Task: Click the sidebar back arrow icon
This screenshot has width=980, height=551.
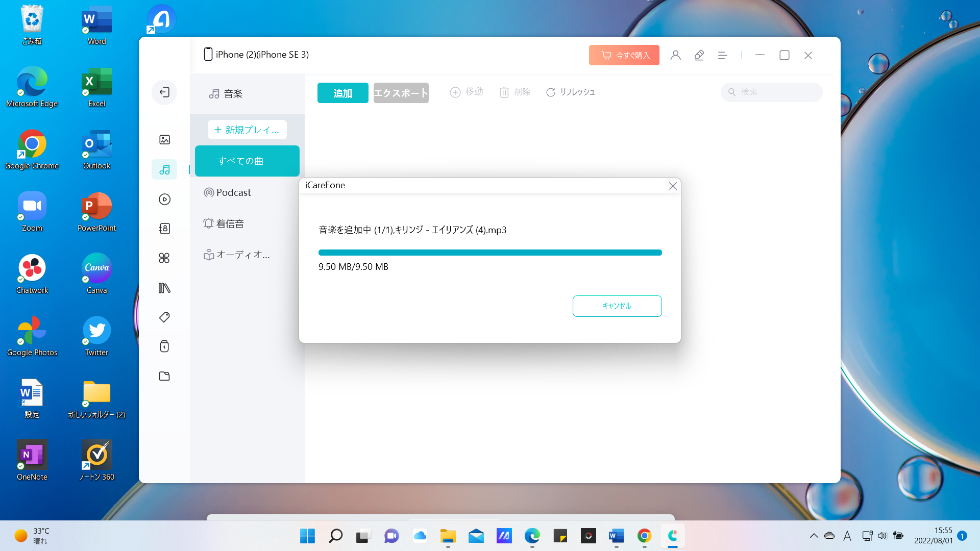Action: coord(164,92)
